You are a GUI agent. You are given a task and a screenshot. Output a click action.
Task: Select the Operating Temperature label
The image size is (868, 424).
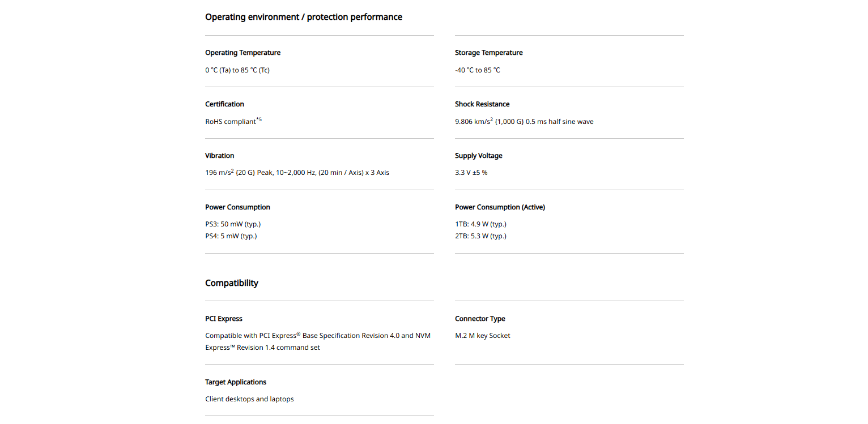coord(242,53)
